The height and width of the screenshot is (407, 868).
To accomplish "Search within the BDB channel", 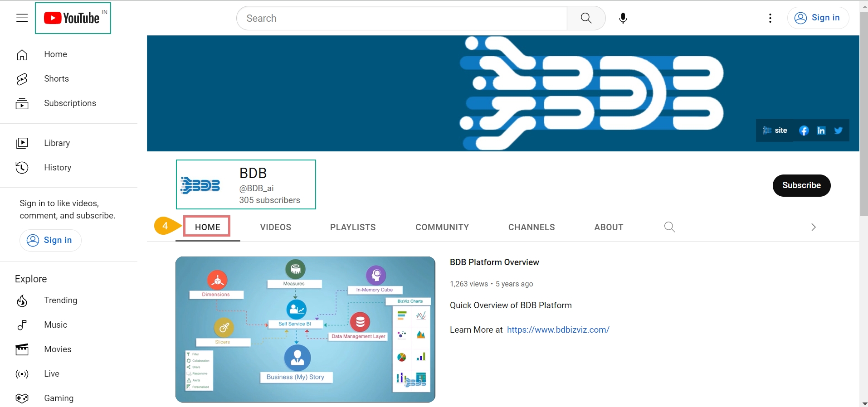I will pos(669,227).
